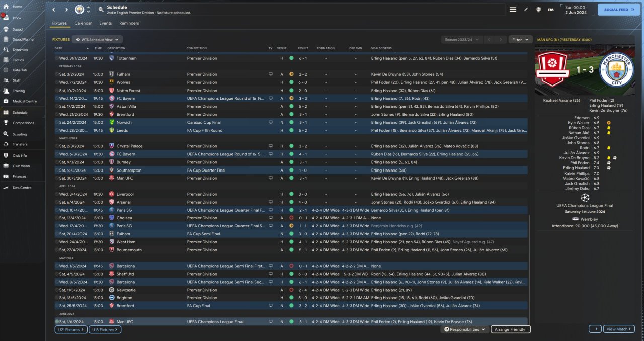Tick the selector circle for the Tottenham fixture
The image size is (644, 341).
56,58
